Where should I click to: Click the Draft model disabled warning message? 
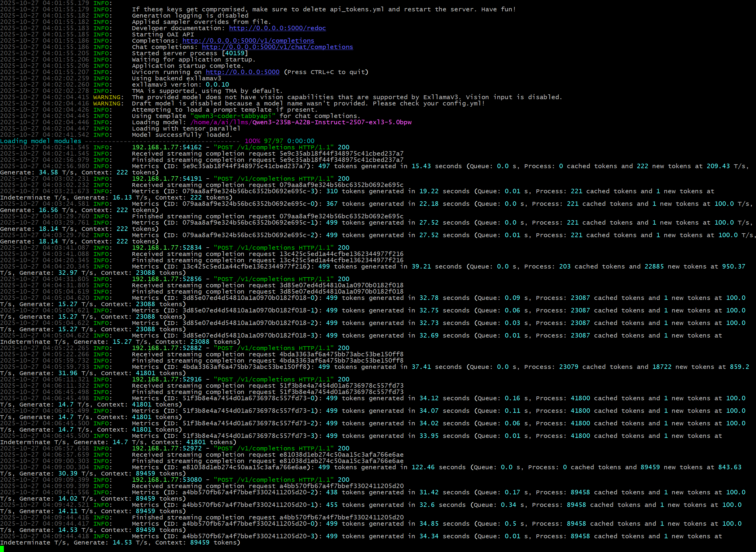308,104
